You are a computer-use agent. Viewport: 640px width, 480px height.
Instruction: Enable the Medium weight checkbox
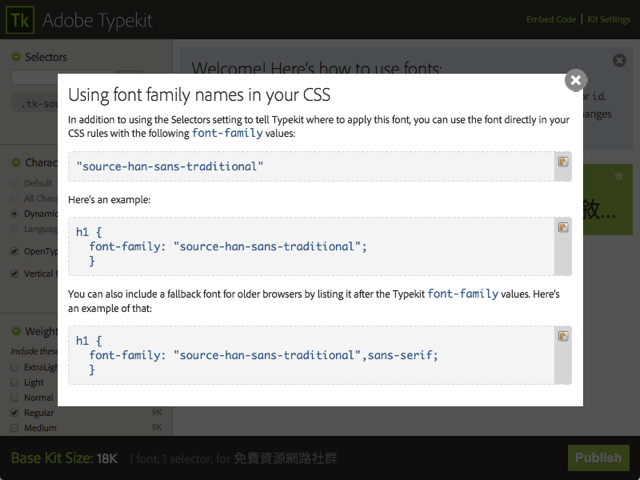pos(14,428)
